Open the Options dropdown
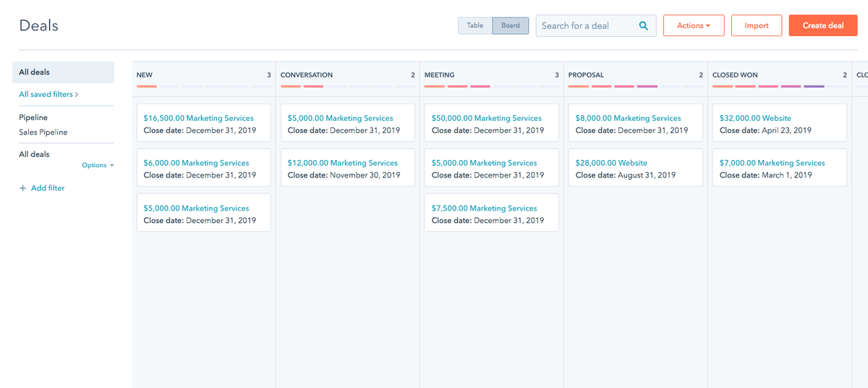This screenshot has width=868, height=388. [98, 165]
